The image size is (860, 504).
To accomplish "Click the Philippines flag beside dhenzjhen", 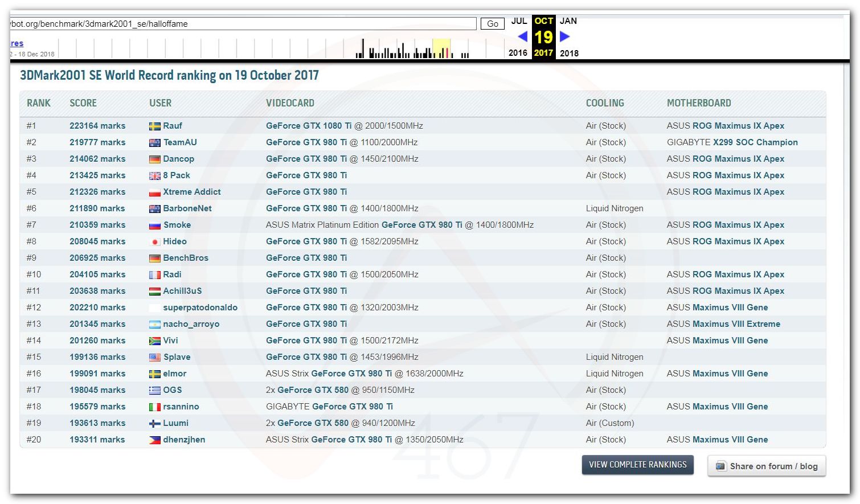I will (154, 440).
